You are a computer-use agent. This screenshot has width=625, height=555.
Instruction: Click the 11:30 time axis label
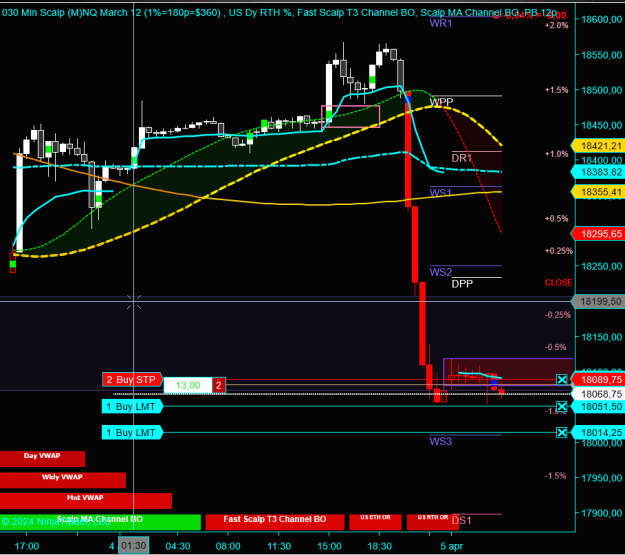279,546
